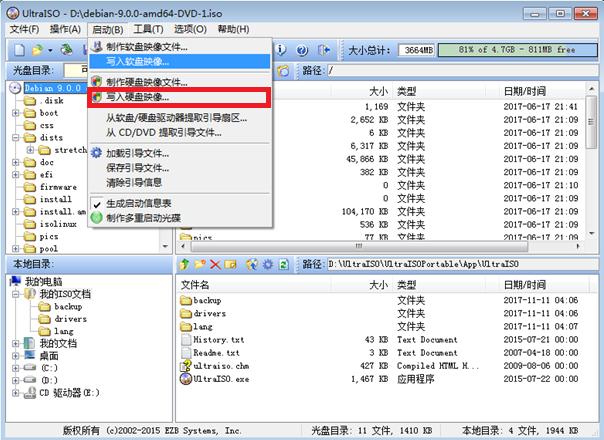Click the 大小总计 3664MB field
Screen dimensions: 604x440
[x=416, y=50]
